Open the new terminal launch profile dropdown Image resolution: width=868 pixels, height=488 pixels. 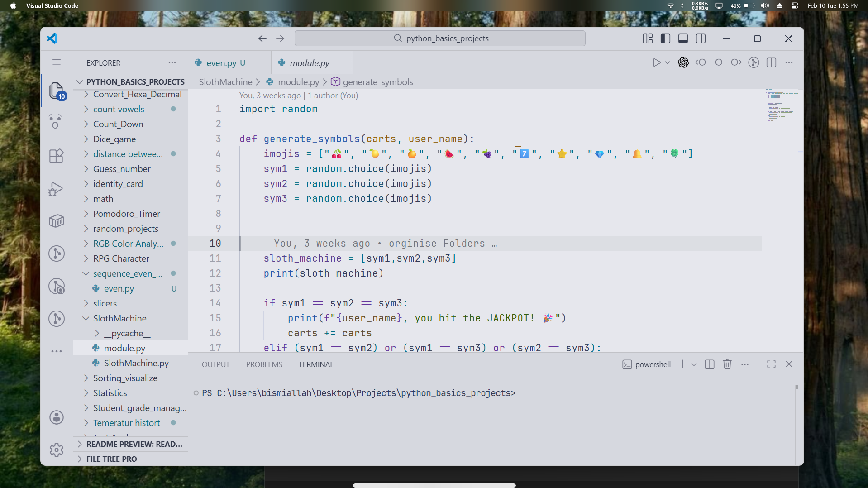pyautogui.click(x=694, y=364)
